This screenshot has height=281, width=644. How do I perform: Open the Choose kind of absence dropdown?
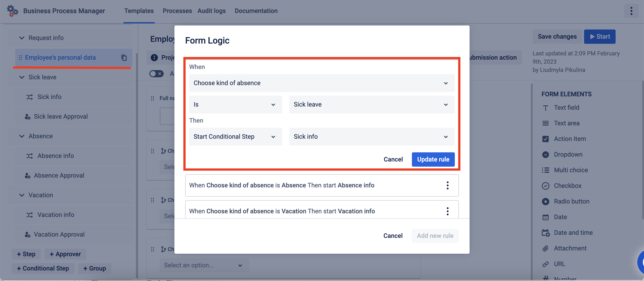[x=322, y=83]
